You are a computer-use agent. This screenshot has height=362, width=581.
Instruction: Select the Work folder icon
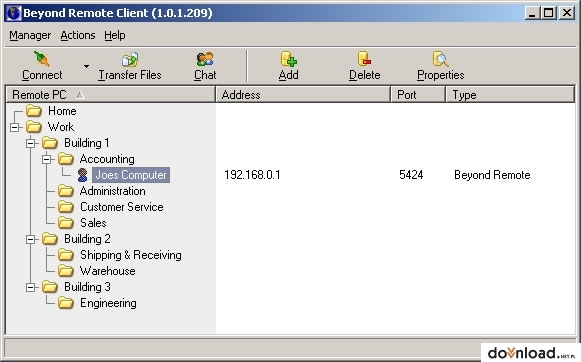coord(34,127)
